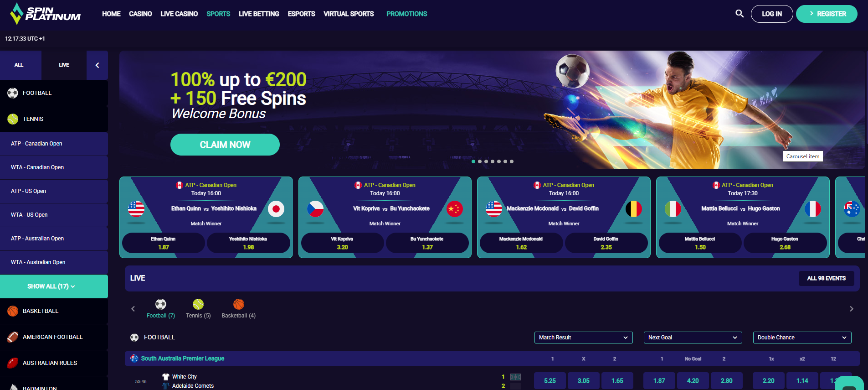This screenshot has height=390, width=868.
Task: Switch sidebar to ALL events toggle
Action: [19, 65]
